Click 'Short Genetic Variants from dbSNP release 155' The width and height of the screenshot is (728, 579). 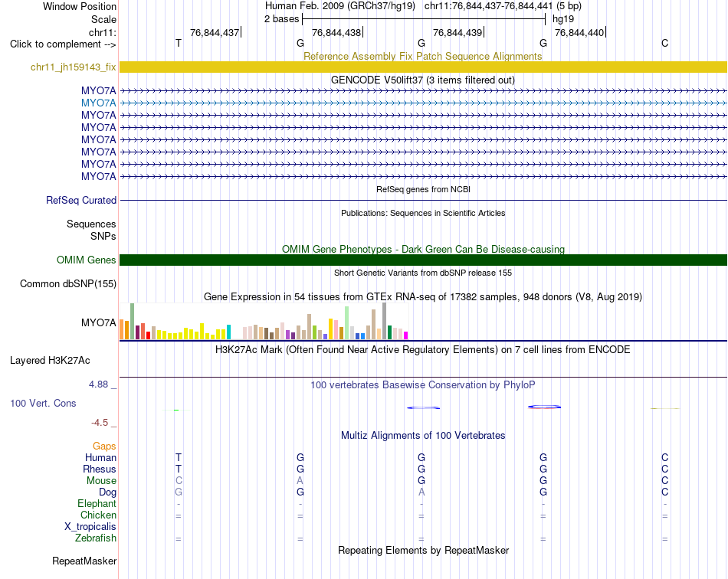click(423, 273)
